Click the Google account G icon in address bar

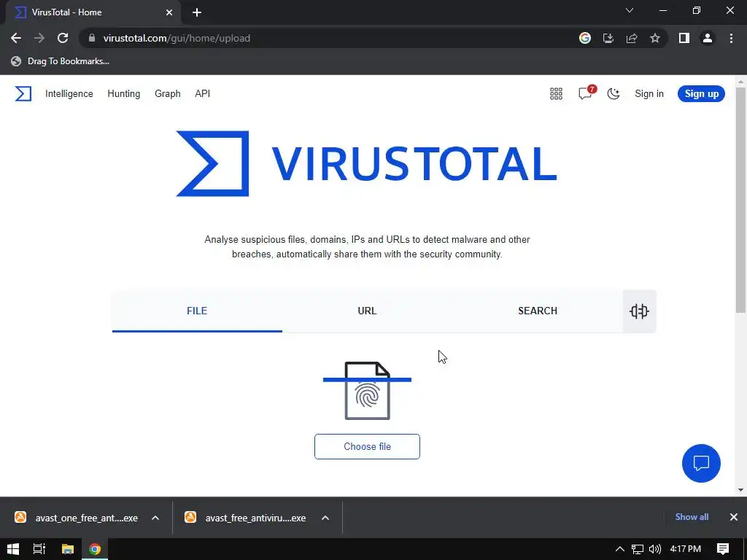click(584, 38)
